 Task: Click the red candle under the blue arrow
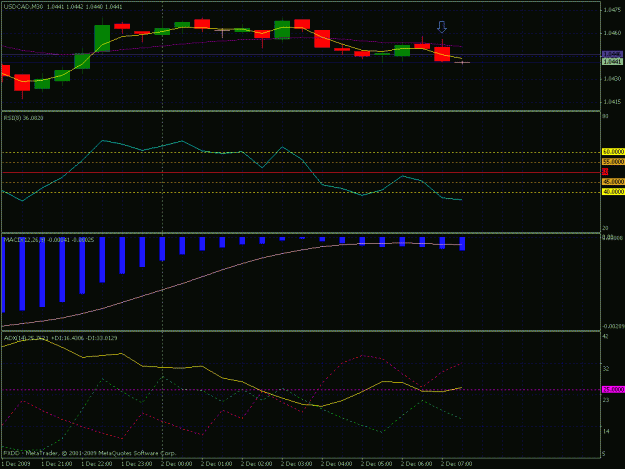pyautogui.click(x=442, y=54)
